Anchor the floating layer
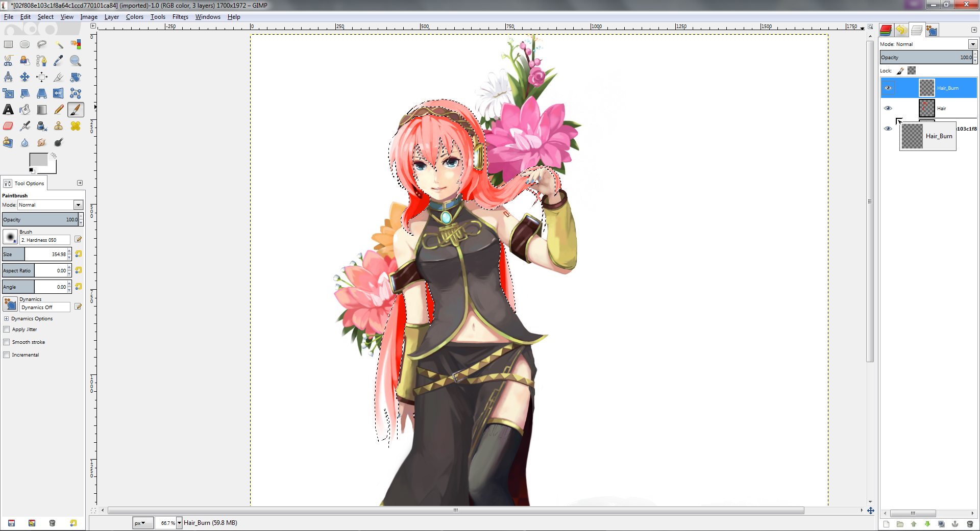This screenshot has height=531, width=980. coord(955,524)
